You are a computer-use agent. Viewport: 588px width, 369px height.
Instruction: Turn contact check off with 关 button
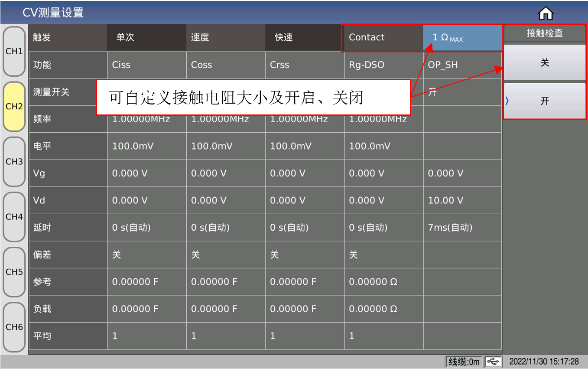pos(544,63)
